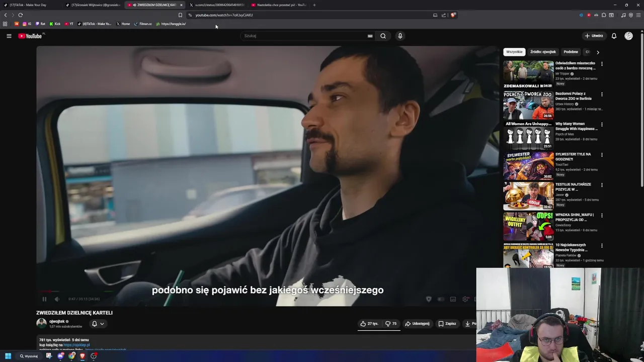Image resolution: width=644 pixels, height=362 pixels.
Task: Go back with the browser back arrow
Action: [x=6, y=15]
